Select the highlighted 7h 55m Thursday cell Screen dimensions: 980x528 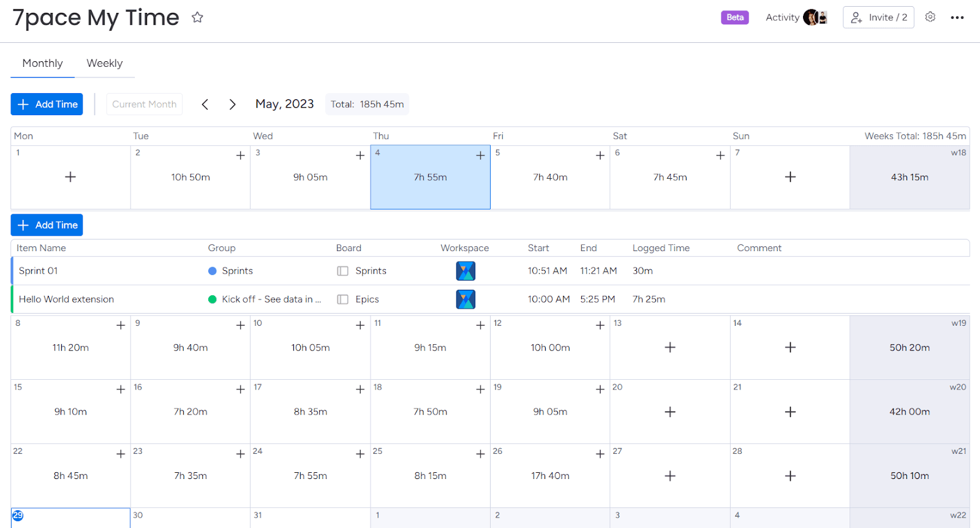coord(431,177)
